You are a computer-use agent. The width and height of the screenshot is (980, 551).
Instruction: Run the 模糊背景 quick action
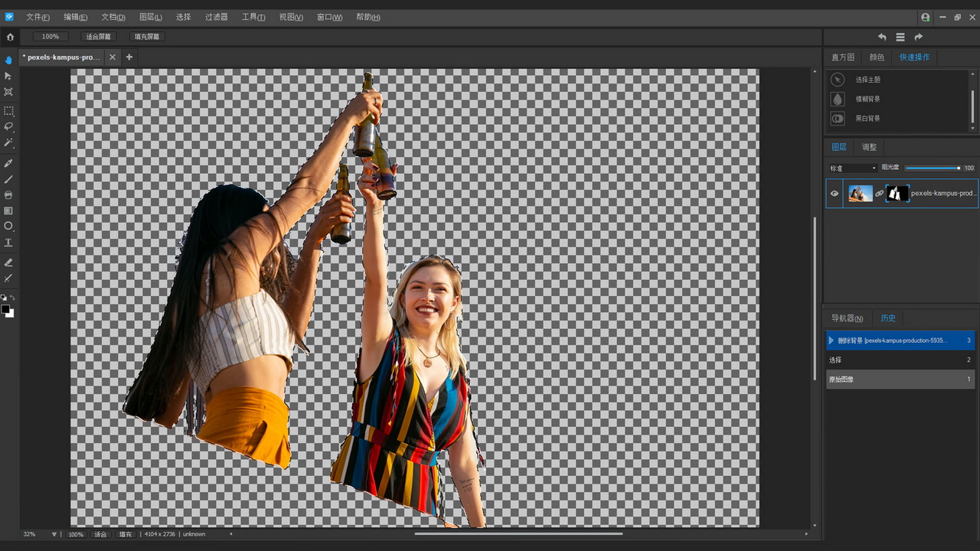pyautogui.click(x=867, y=99)
